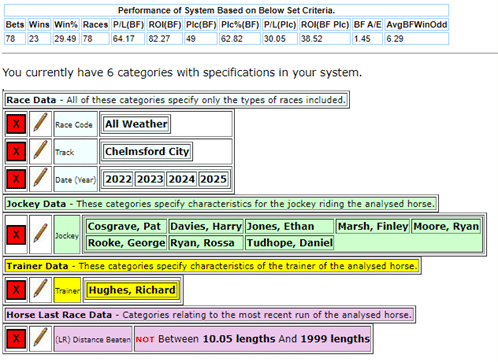Click the BF A/E column header
The image size is (498, 362).
coord(368,24)
